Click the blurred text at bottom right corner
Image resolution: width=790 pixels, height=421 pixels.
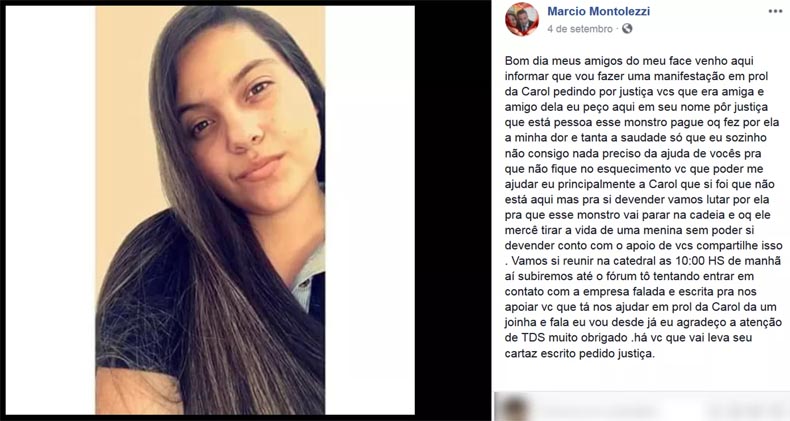point(746,407)
